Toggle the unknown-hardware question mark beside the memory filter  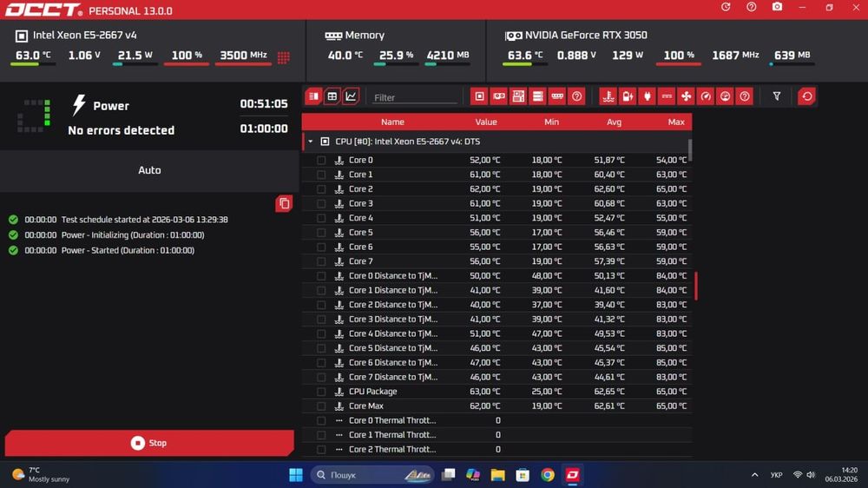pos(576,96)
